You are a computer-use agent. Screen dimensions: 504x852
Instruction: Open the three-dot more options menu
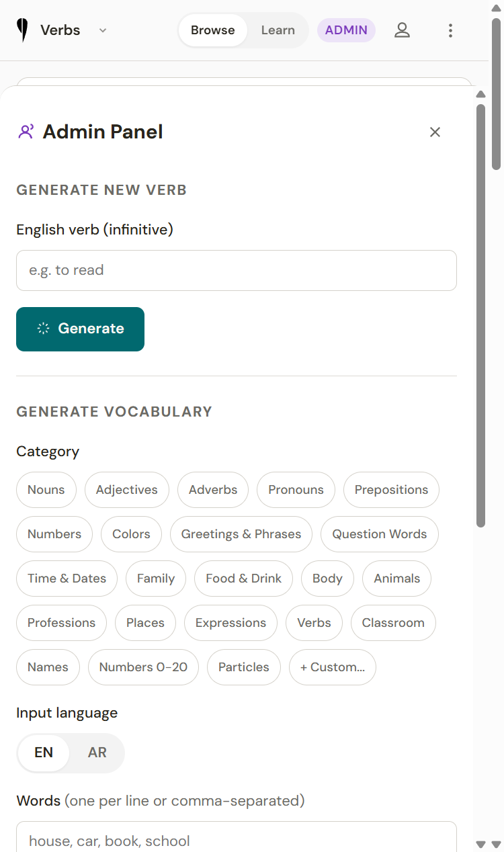450,30
